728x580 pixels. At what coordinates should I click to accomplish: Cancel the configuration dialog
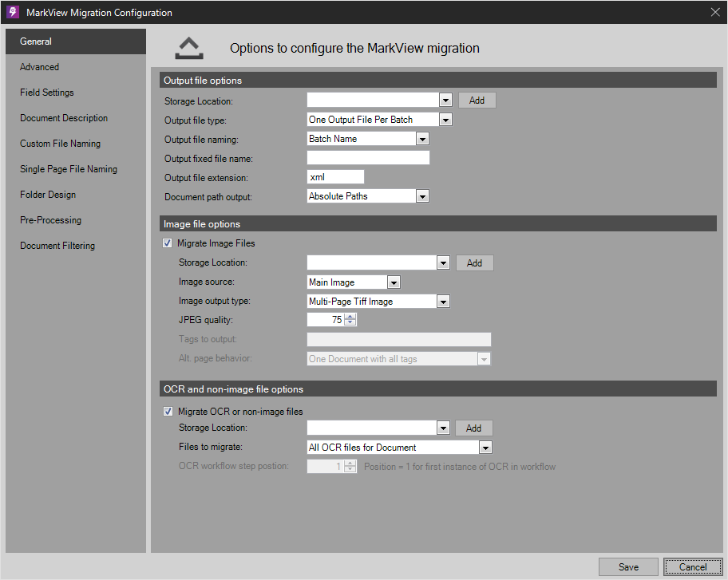coord(693,567)
